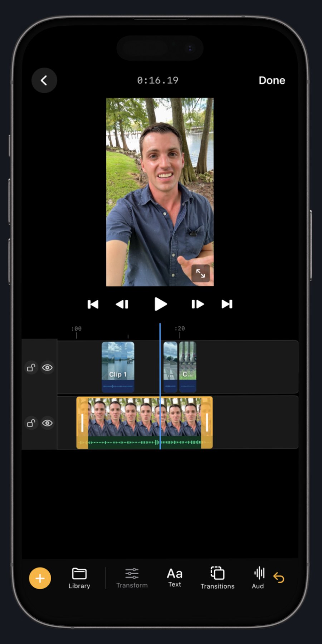
Task: Select Clip 1 on the upper track
Action: tap(118, 367)
